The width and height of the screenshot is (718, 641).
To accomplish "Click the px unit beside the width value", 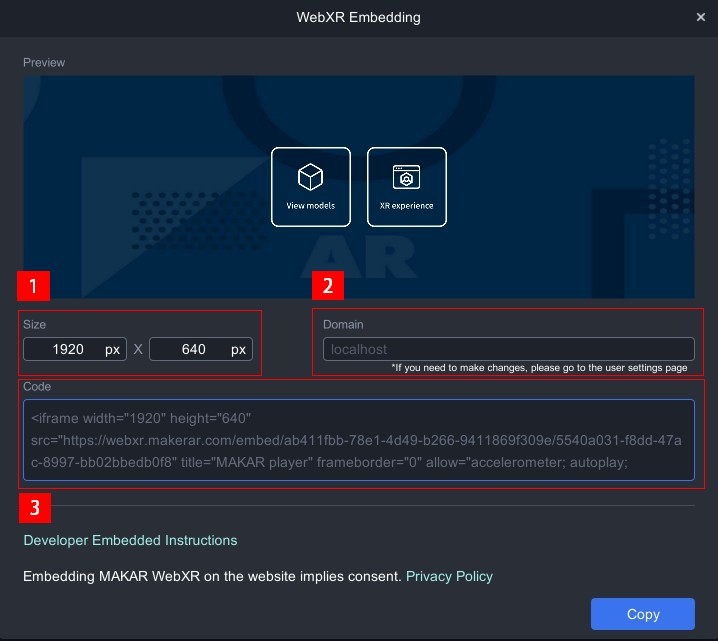I will 112,350.
